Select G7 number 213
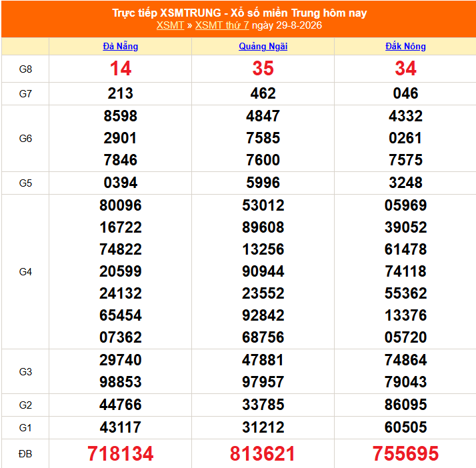The width and height of the screenshot is (476, 468). (121, 93)
